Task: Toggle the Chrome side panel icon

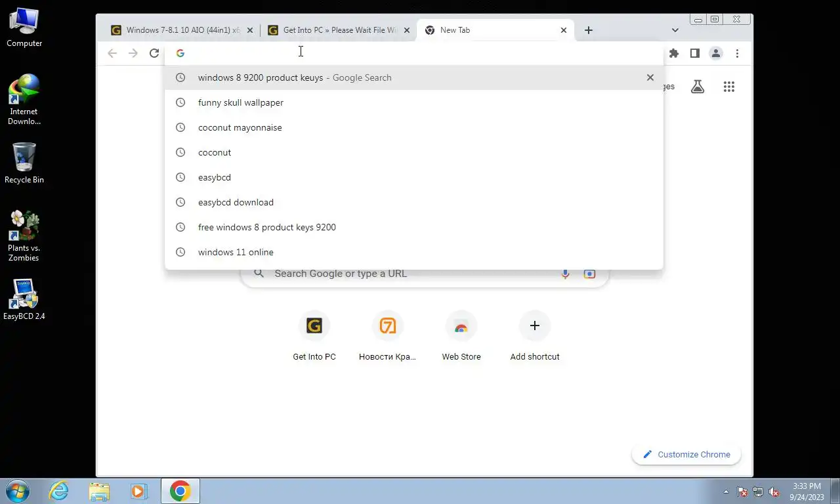Action: pyautogui.click(x=694, y=53)
